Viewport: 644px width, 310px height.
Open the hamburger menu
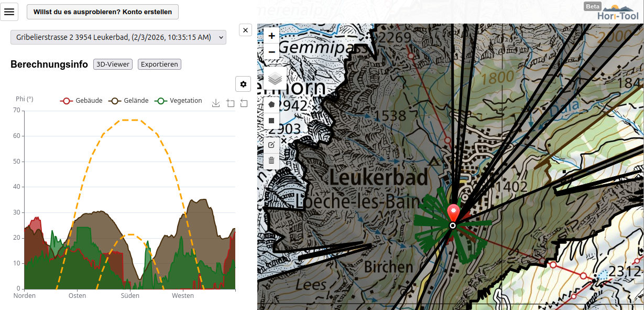[9, 12]
